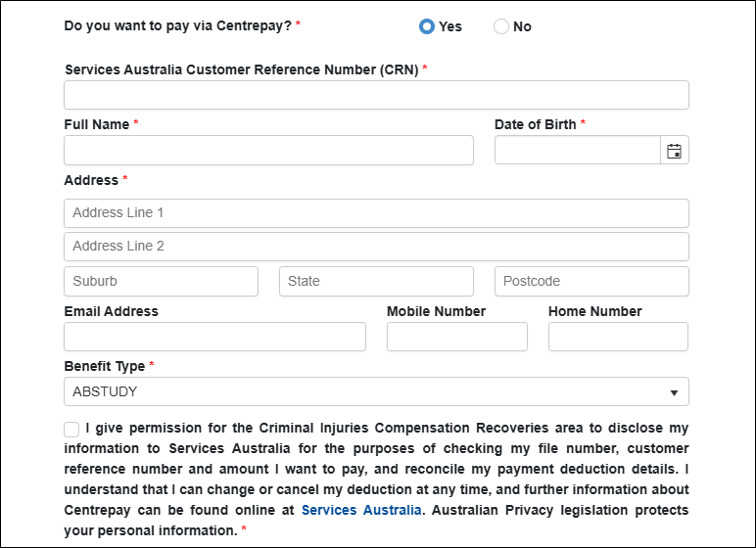
Task: Focus the State input field
Action: click(376, 281)
